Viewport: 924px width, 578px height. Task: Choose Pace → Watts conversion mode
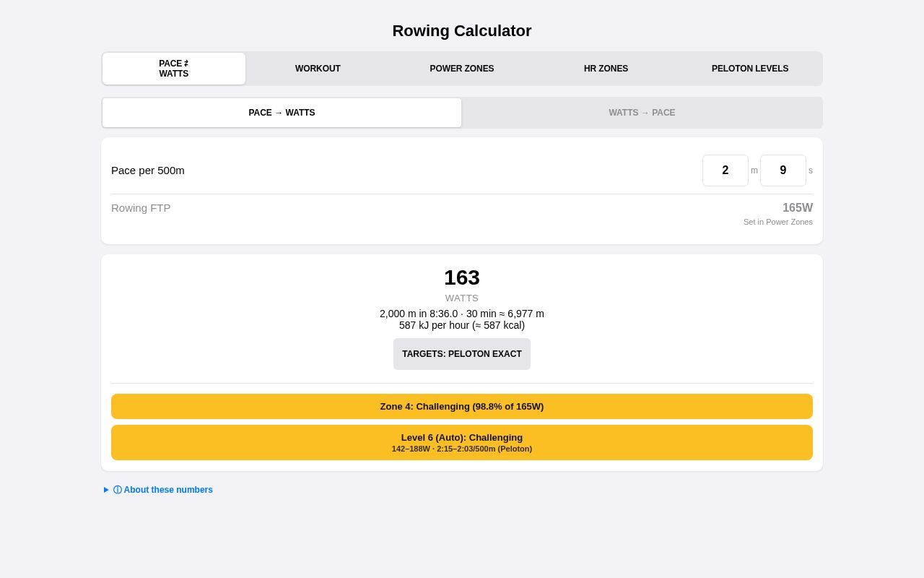click(282, 113)
